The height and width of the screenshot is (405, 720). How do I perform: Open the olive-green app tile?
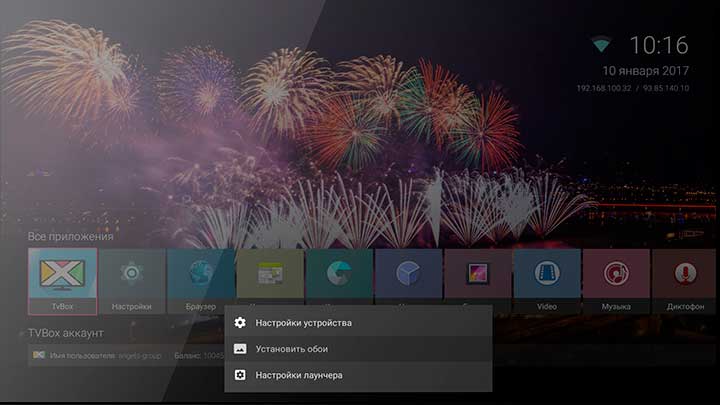pyautogui.click(x=269, y=276)
